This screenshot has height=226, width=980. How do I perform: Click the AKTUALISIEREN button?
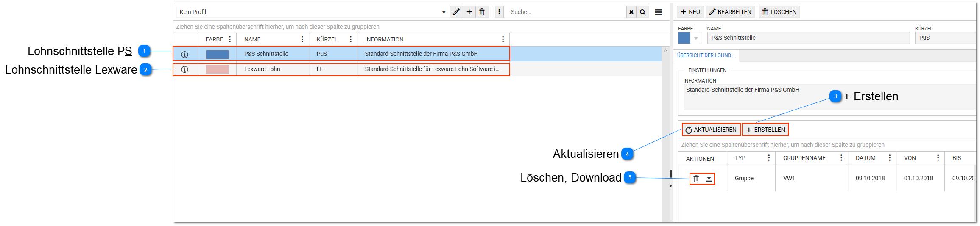pyautogui.click(x=711, y=130)
